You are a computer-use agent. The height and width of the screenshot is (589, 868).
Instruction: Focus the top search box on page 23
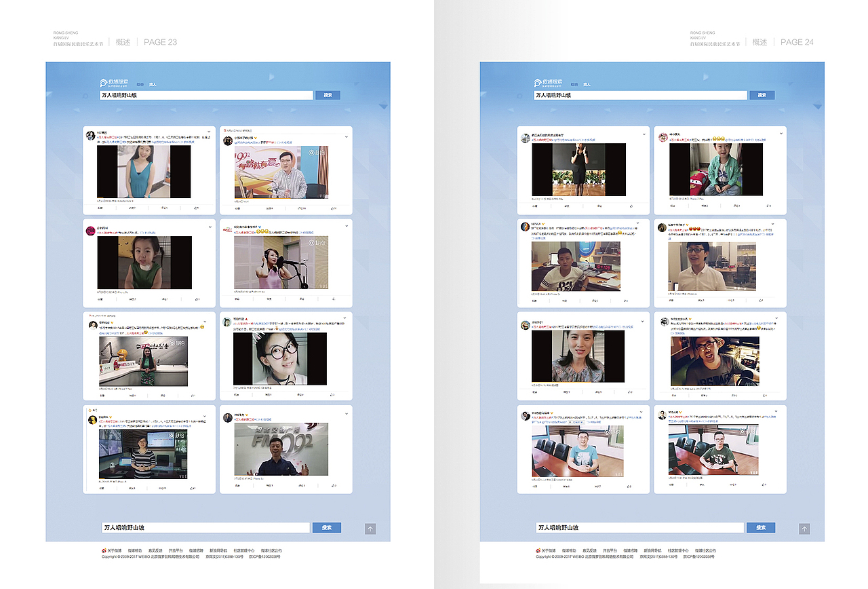pyautogui.click(x=206, y=96)
